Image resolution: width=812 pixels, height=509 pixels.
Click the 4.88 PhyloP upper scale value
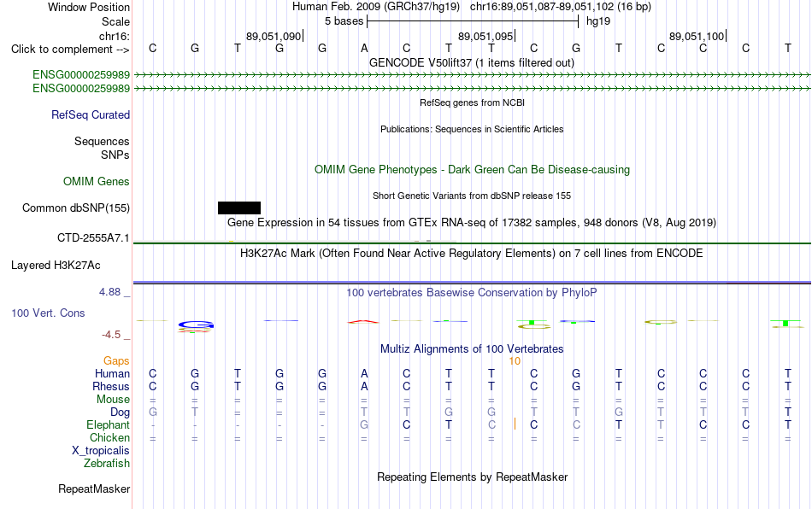(x=109, y=292)
